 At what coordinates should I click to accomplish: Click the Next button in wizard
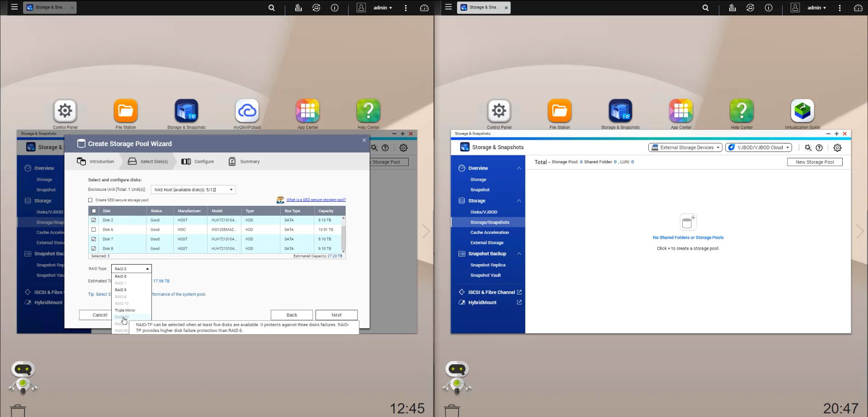point(336,315)
